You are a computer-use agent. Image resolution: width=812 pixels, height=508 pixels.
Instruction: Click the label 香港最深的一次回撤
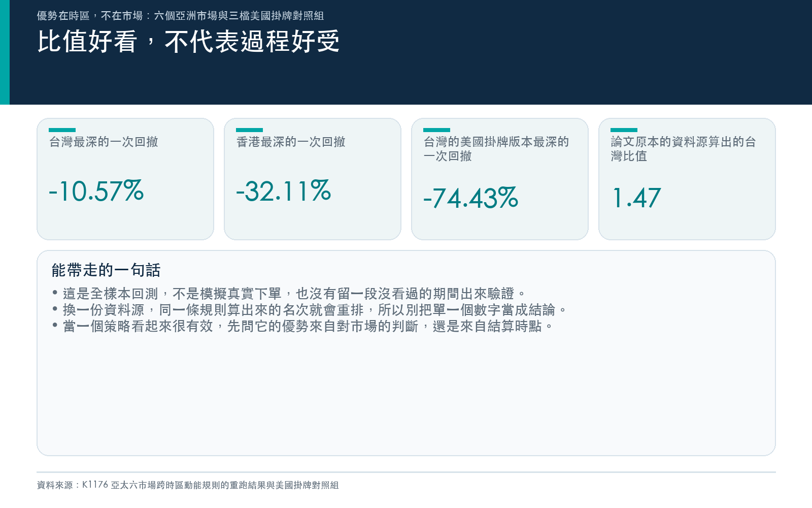point(291,142)
